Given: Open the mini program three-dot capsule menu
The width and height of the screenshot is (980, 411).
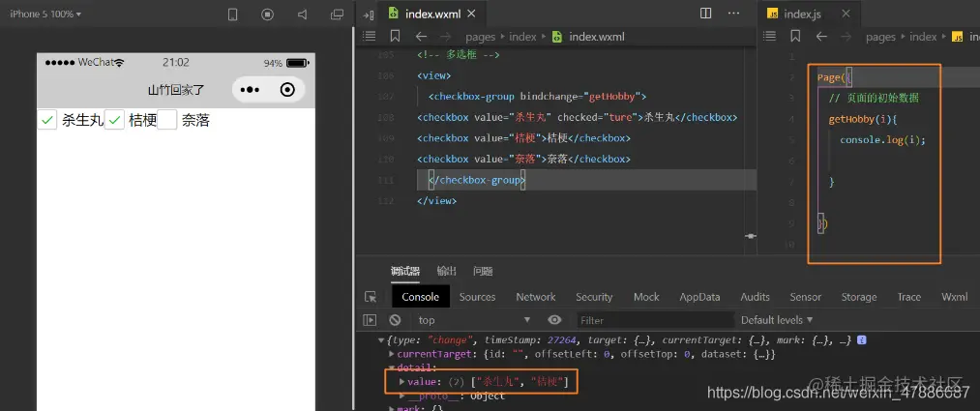Looking at the screenshot, I should pyautogui.click(x=250, y=90).
